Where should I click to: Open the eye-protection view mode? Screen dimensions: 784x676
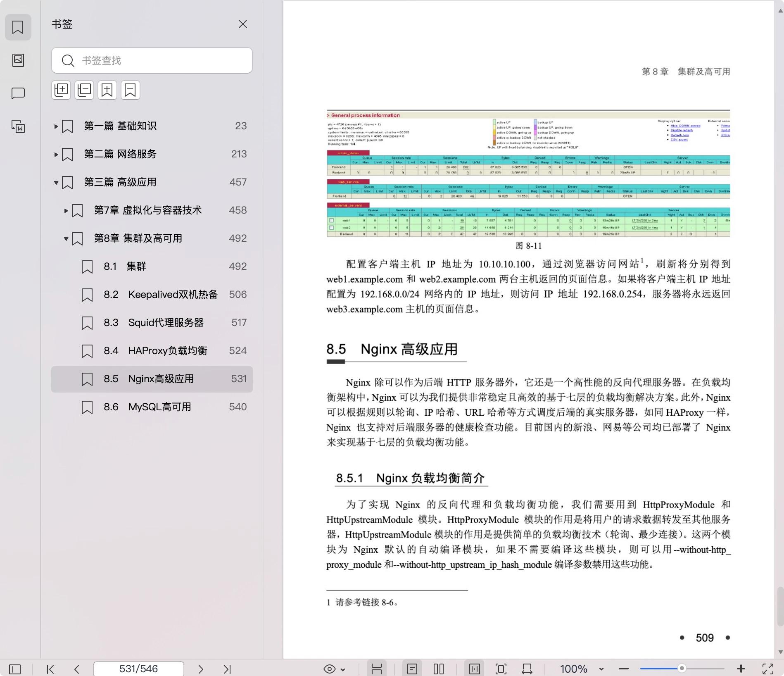tap(330, 669)
